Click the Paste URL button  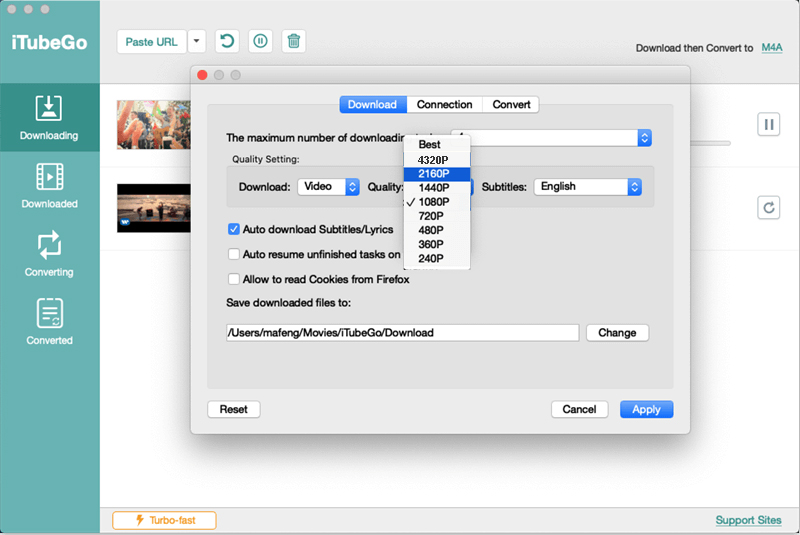pos(152,42)
